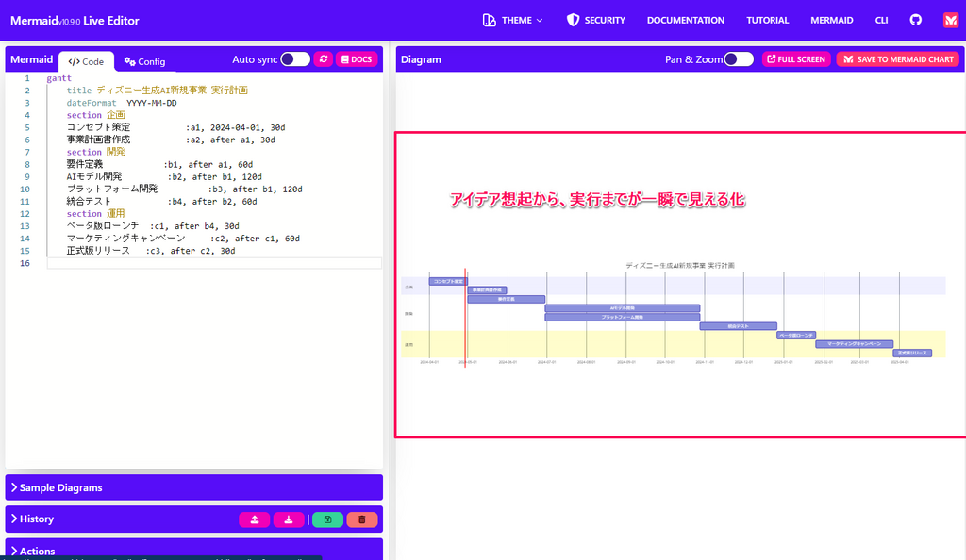Image resolution: width=966 pixels, height=560 pixels.
Task: Click the プラットフォーム開発 bar in chart
Action: coord(623,318)
